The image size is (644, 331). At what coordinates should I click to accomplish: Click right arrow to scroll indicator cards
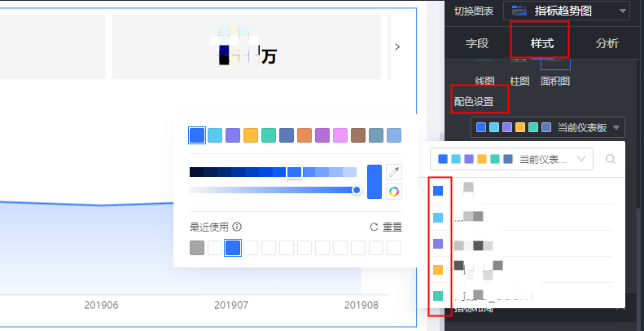(397, 47)
